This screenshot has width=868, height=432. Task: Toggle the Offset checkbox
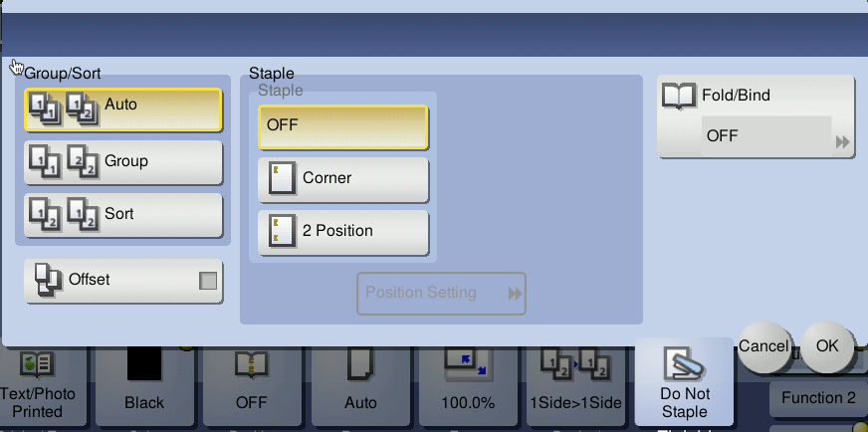(x=208, y=281)
